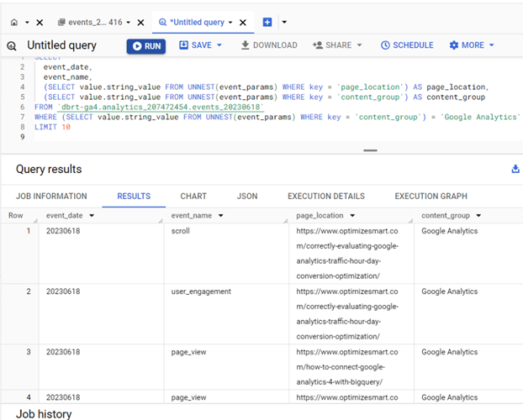The height and width of the screenshot is (420, 523).
Task: Expand the home tab dropdown arrow
Action: pyautogui.click(x=28, y=23)
